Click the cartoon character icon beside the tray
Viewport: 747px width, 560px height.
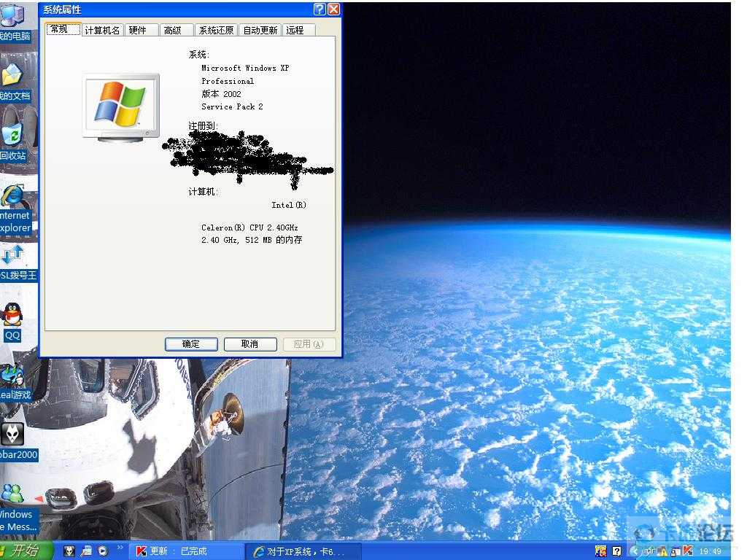point(601,551)
